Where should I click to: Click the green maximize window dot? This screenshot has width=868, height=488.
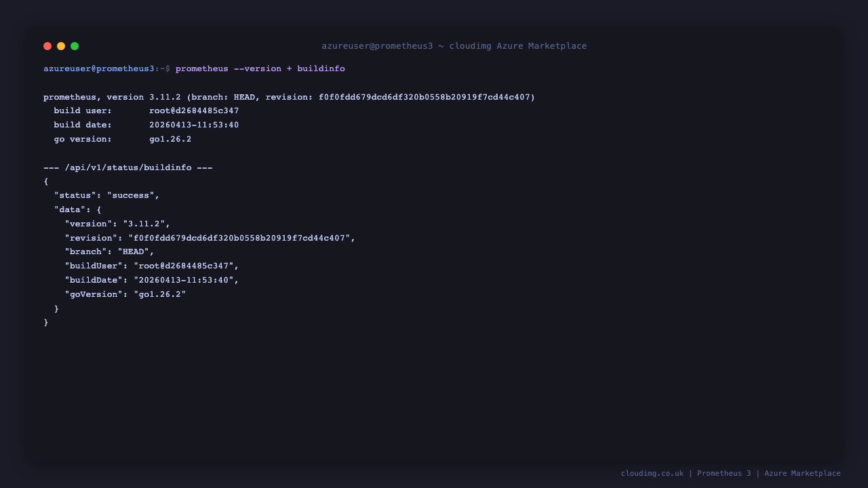coord(75,46)
